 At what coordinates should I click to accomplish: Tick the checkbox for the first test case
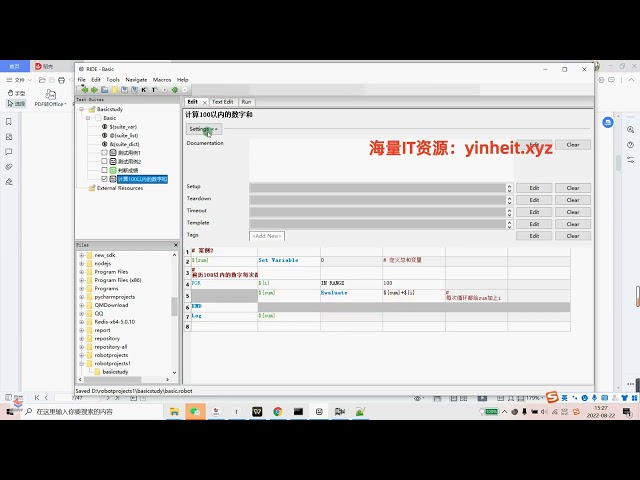[x=104, y=153]
